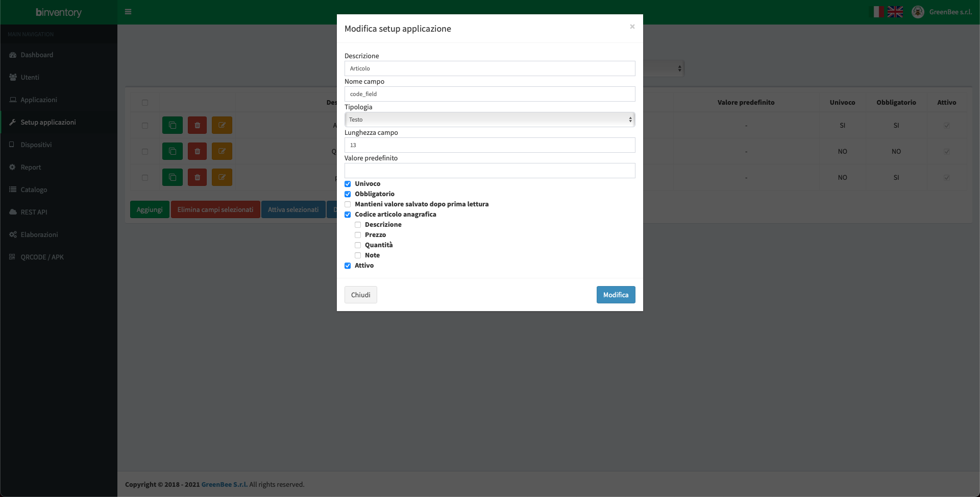Click the empty Valore predefinito input
The image size is (980, 497).
490,171
